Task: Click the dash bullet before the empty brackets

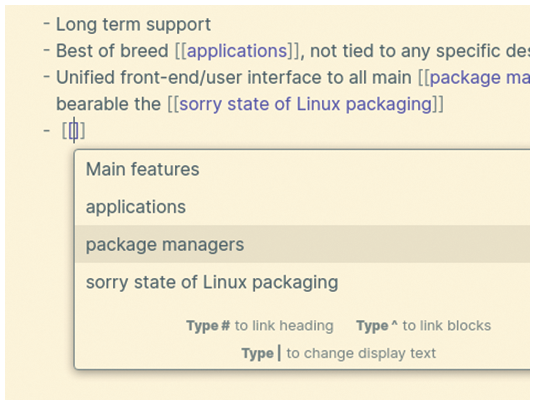Action: (x=47, y=130)
